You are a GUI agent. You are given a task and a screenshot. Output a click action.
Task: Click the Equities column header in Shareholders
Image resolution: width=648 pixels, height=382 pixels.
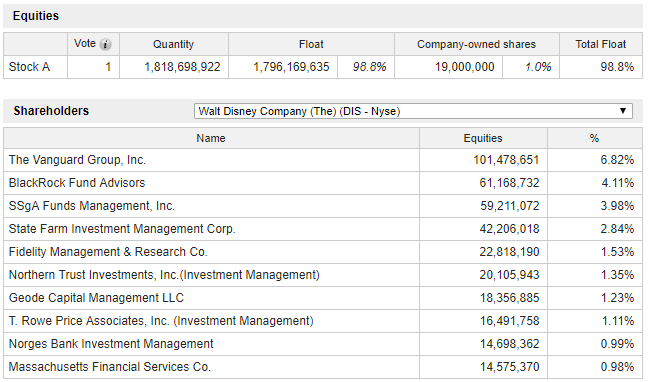pyautogui.click(x=483, y=138)
